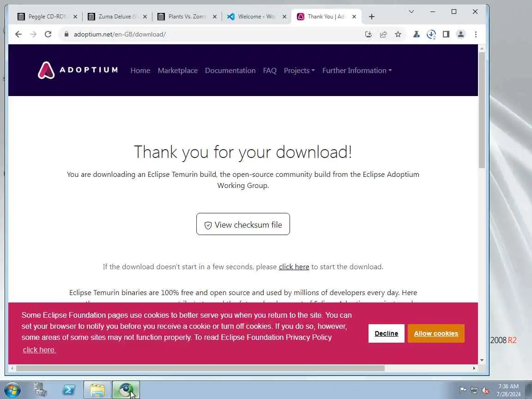Click the taskbar clock showing 7:36 AM
Screen dimensions: 532x399
click(508, 390)
